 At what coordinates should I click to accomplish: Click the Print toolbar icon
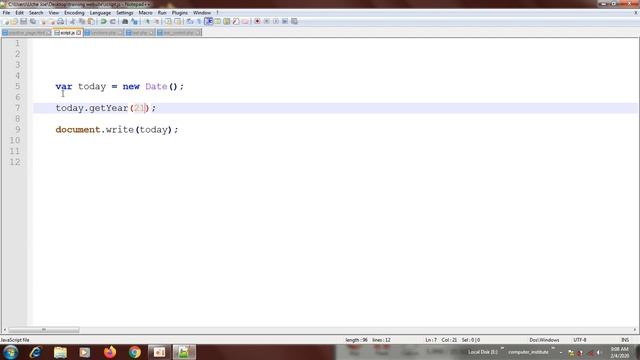60,21
